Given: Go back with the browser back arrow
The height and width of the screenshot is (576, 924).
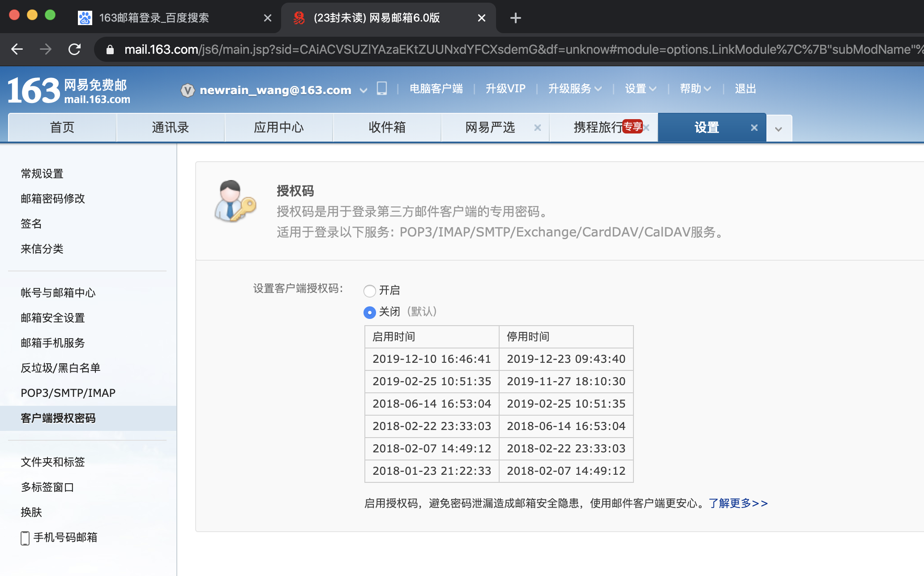Looking at the screenshot, I should pos(17,49).
